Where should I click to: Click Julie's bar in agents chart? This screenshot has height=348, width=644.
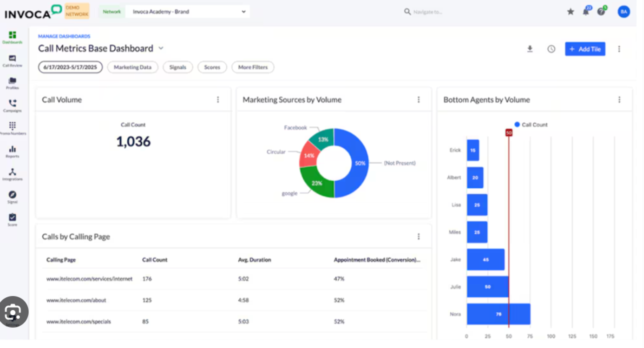coord(487,286)
